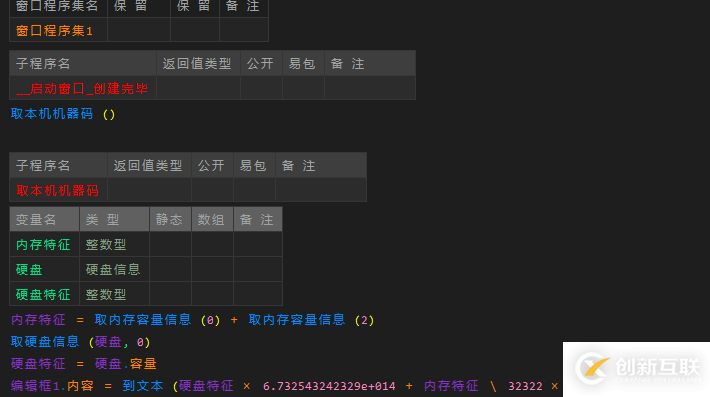Click 公开 cell in the __启动窗口_创建完毕 row
Image resolution: width=710 pixels, height=397 pixels.
pyautogui.click(x=261, y=88)
